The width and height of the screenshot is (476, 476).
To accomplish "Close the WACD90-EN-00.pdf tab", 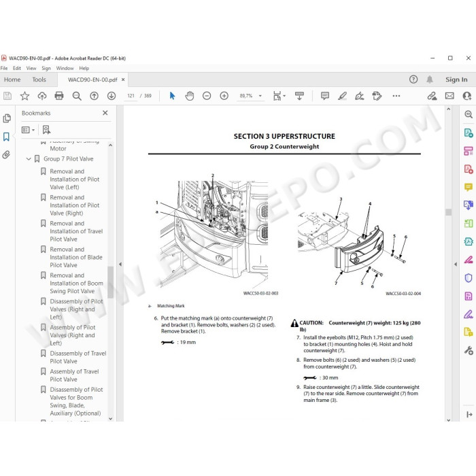I will pyautogui.click(x=123, y=80).
